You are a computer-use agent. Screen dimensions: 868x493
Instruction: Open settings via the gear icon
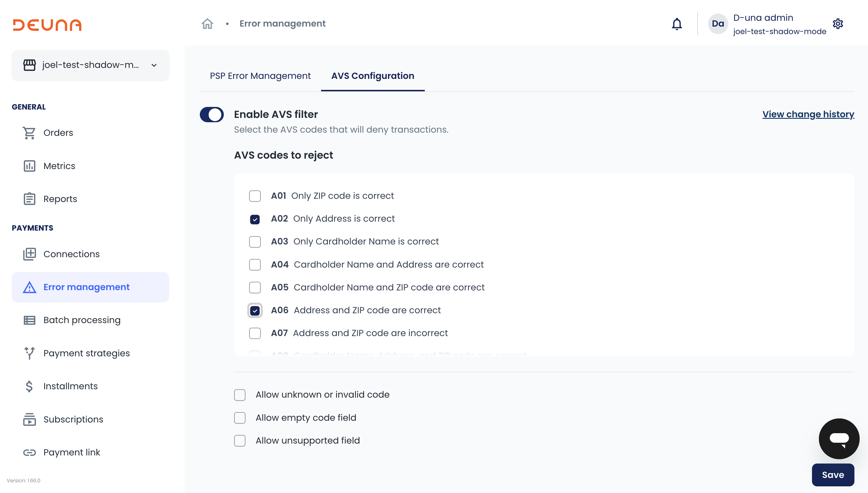pos(838,24)
